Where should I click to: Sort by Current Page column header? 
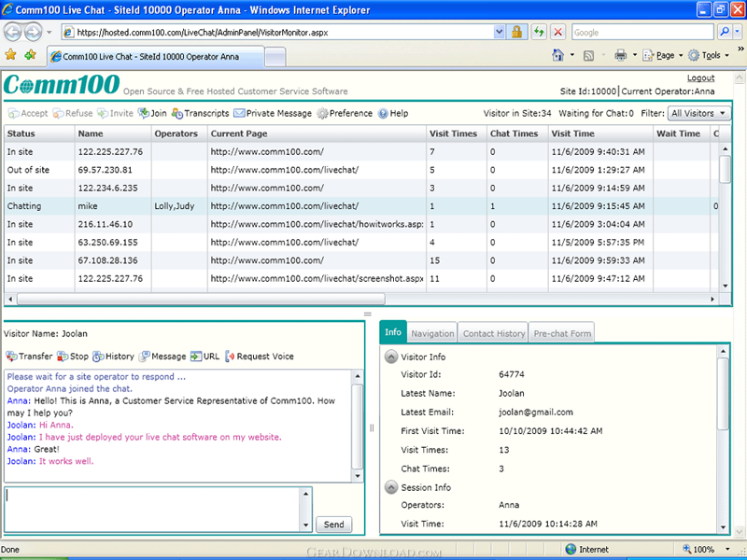(317, 133)
